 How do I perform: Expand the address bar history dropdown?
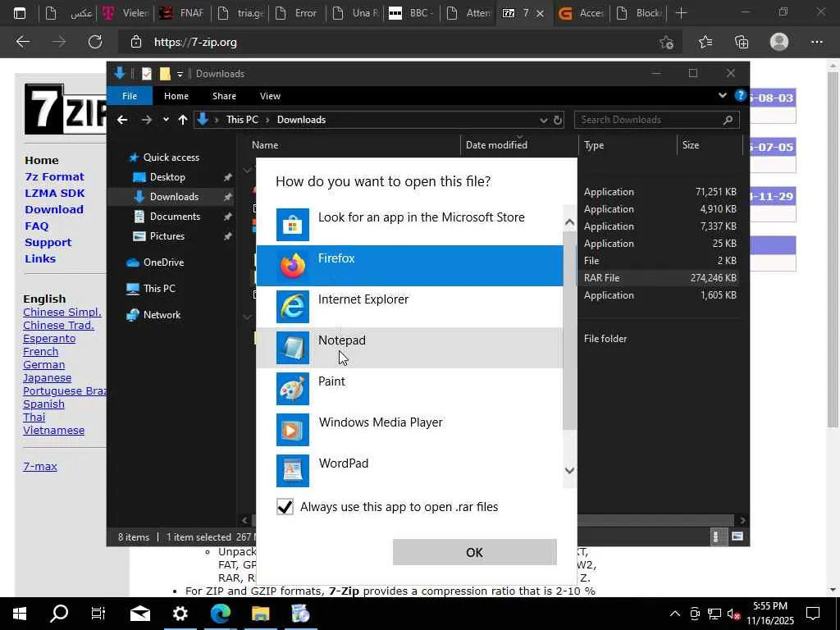coord(543,120)
